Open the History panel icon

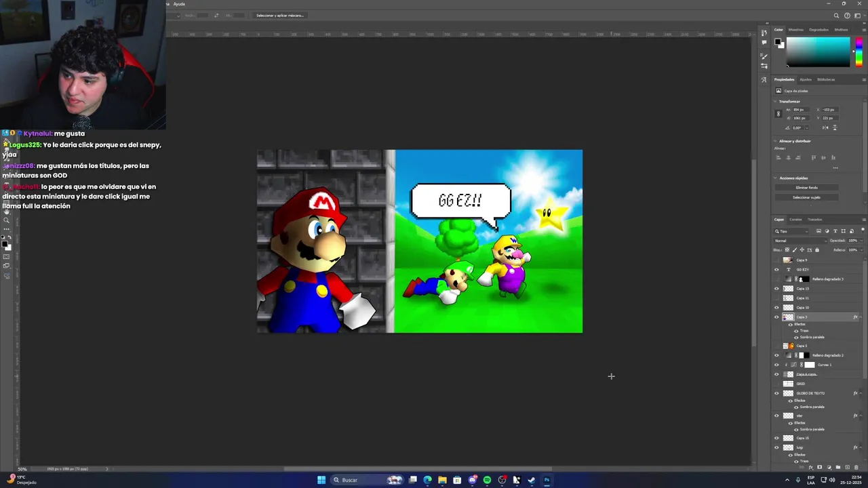(x=764, y=33)
